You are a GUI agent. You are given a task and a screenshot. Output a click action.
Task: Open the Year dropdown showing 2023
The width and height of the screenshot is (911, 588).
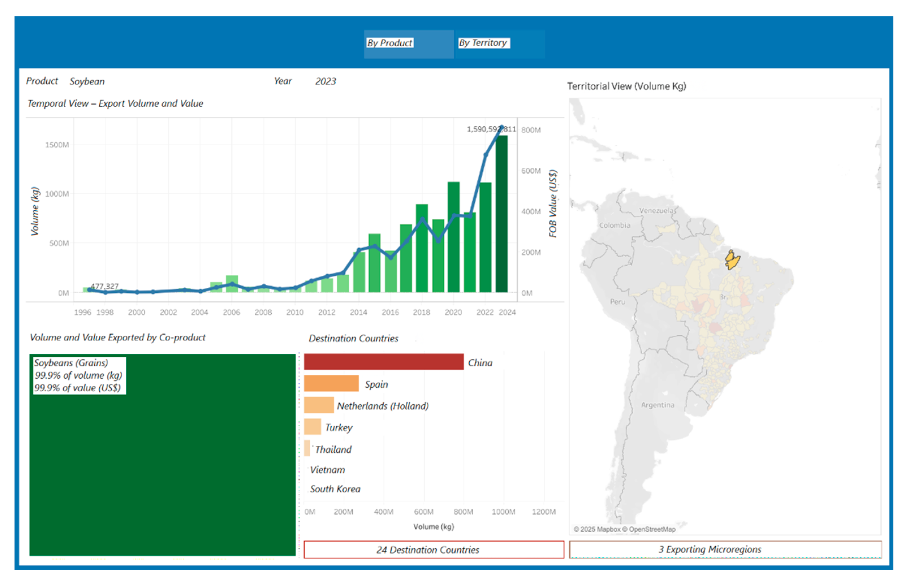point(325,81)
